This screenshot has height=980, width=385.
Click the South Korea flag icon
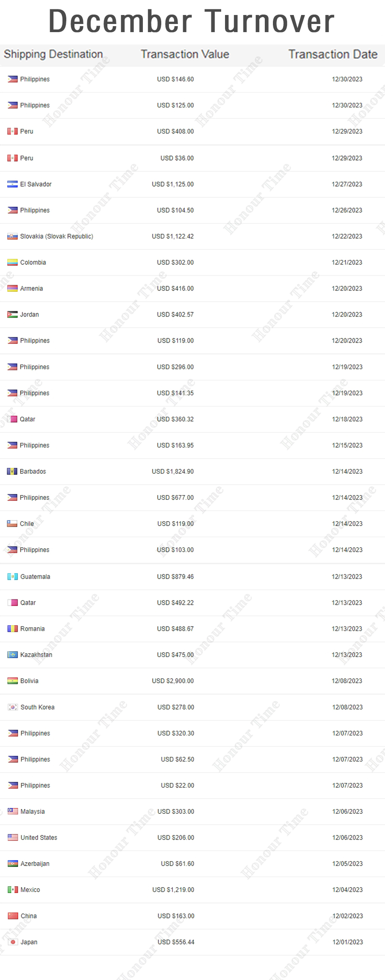[x=13, y=707]
